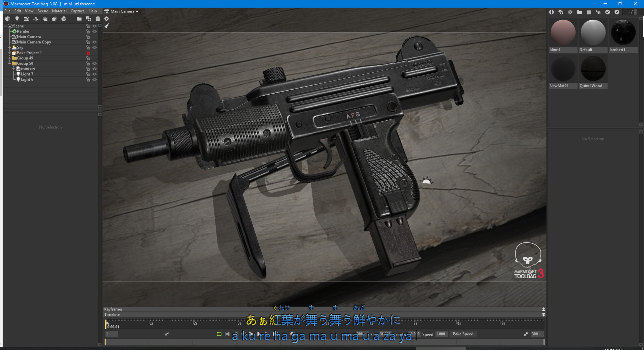Select the sky creation cloud icon

pos(45,19)
